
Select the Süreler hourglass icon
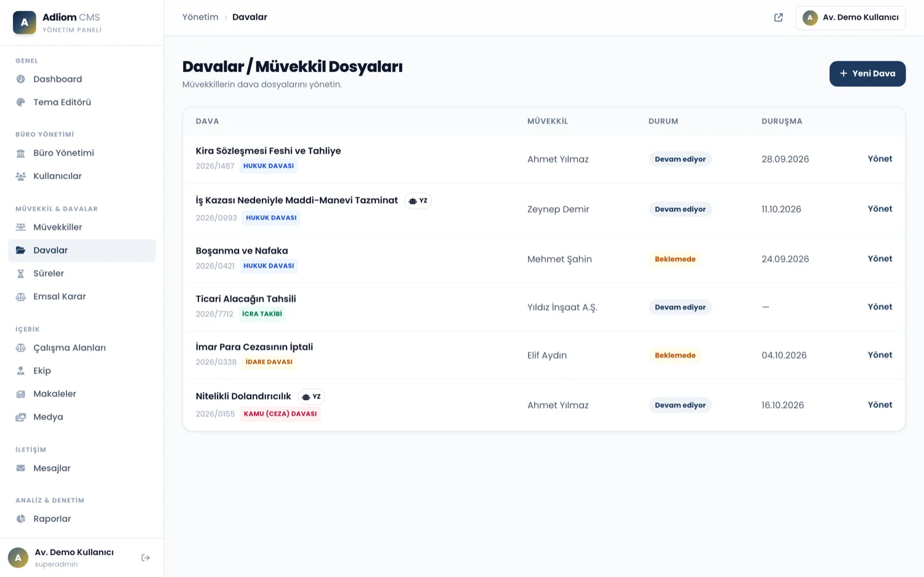click(21, 273)
